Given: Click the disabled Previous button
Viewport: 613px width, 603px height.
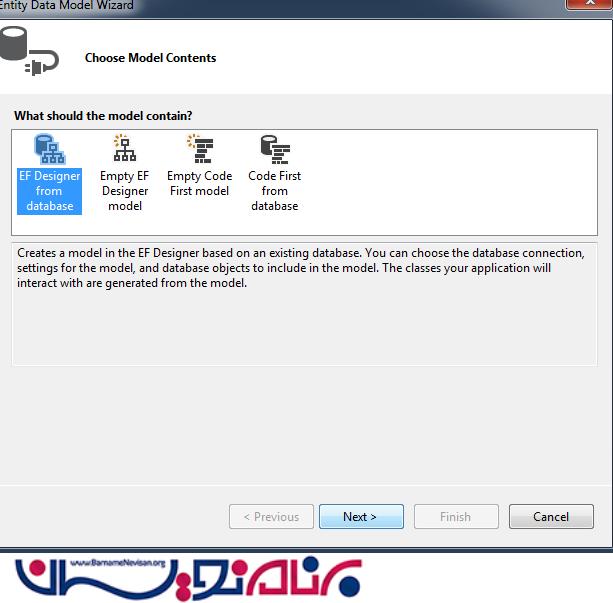Looking at the screenshot, I should tap(271, 517).
